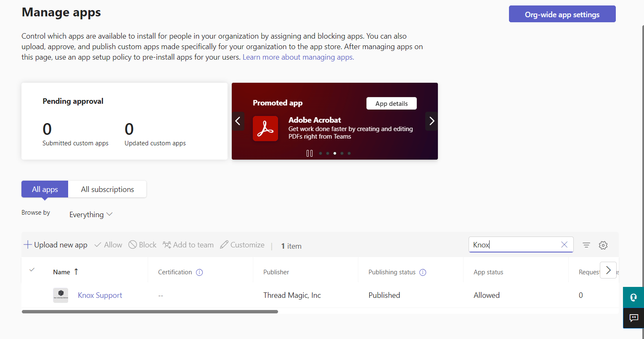Viewport: 644px width, 339px height.
Task: Click the Published status cell
Action: point(384,295)
